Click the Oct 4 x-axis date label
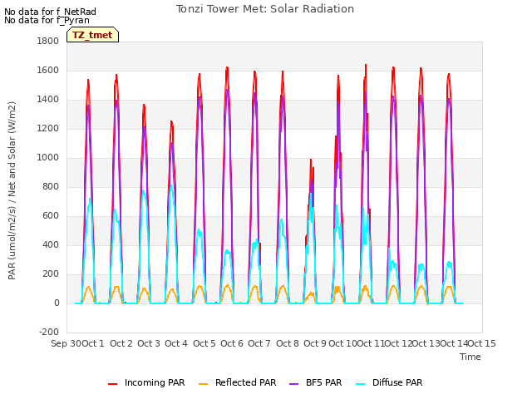Image resolution: width=532 pixels, height=399 pixels. tap(176, 343)
